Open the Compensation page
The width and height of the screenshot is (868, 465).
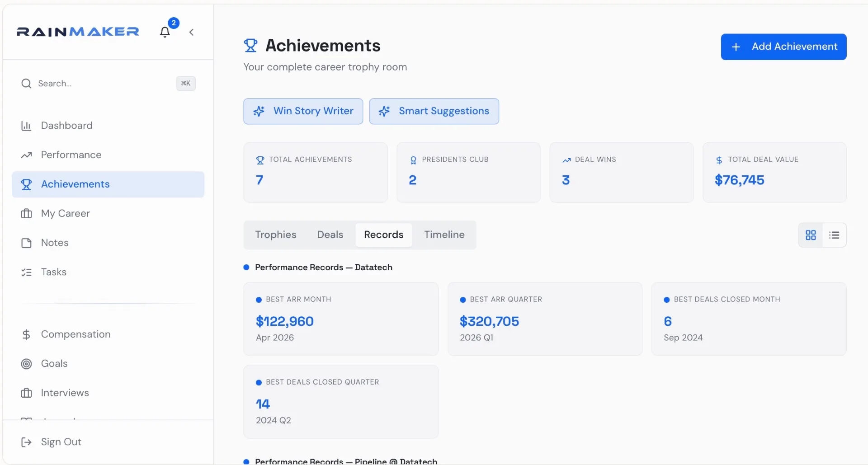pyautogui.click(x=108, y=334)
